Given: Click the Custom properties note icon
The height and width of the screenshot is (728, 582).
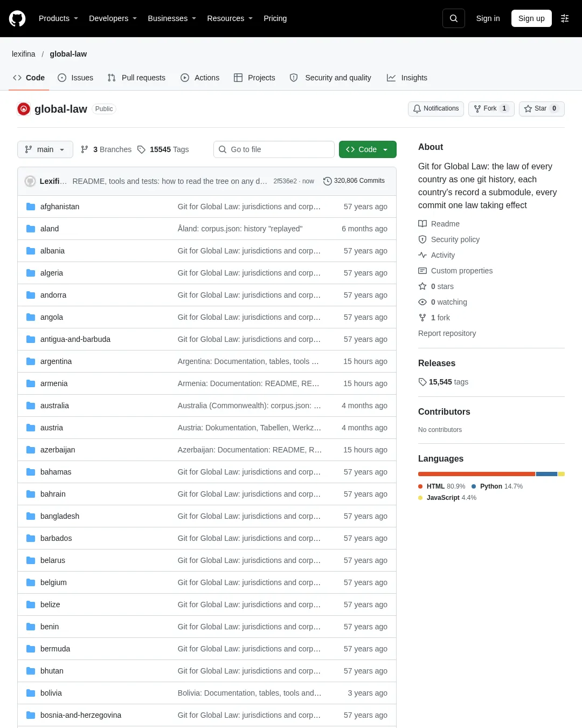Looking at the screenshot, I should 422,271.
